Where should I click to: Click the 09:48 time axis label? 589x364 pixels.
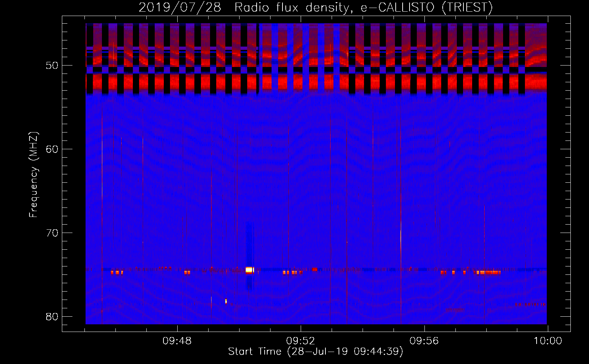[177, 341]
